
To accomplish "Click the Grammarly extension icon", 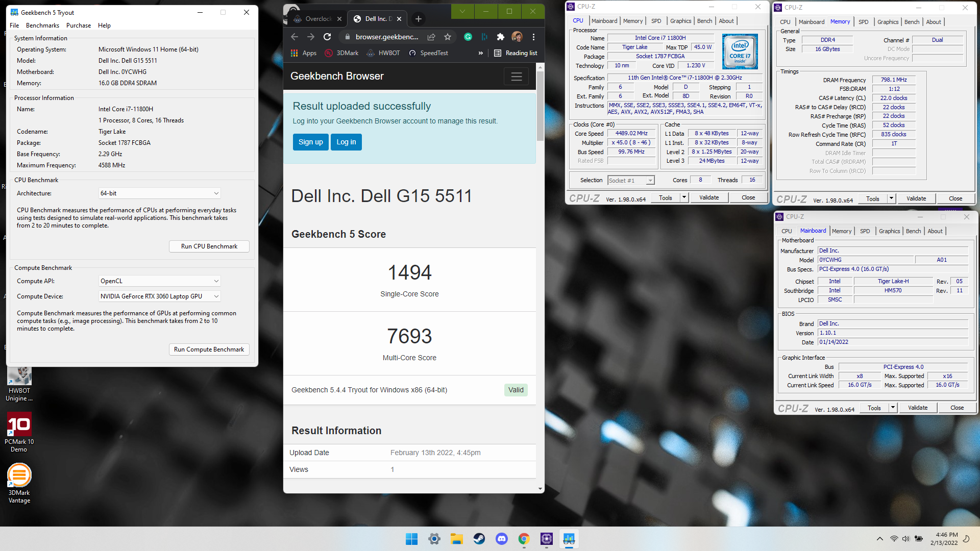I will (x=468, y=37).
